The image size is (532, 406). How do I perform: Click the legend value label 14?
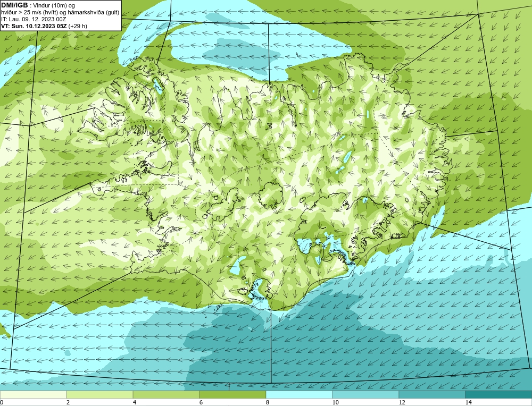click(x=469, y=402)
